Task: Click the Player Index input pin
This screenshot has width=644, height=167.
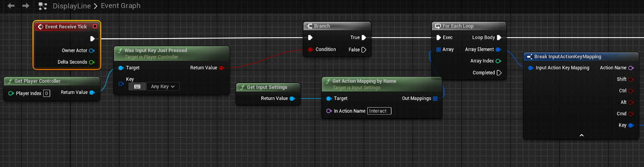Action: coord(11,93)
